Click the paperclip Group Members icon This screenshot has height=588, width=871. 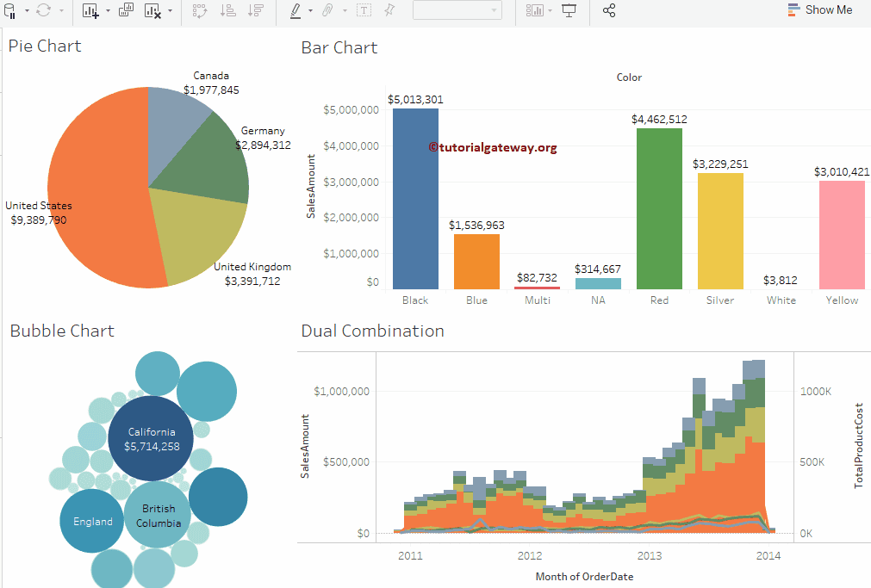click(x=327, y=10)
